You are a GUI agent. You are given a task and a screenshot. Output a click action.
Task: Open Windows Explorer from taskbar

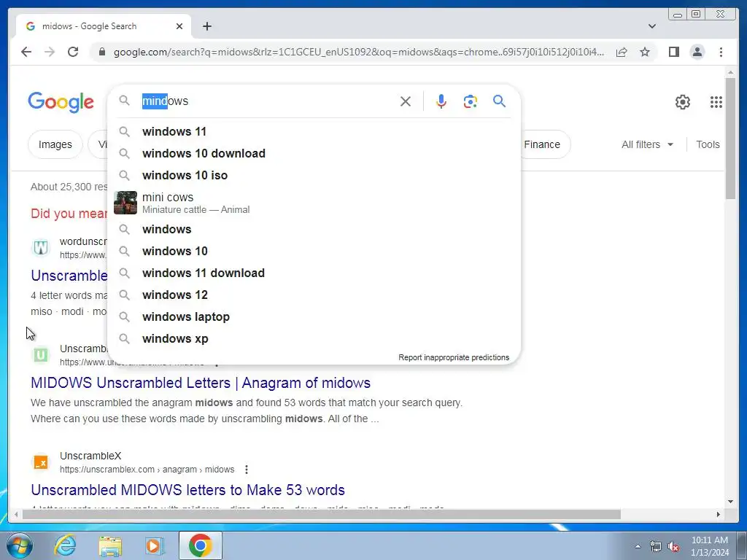pyautogui.click(x=110, y=545)
